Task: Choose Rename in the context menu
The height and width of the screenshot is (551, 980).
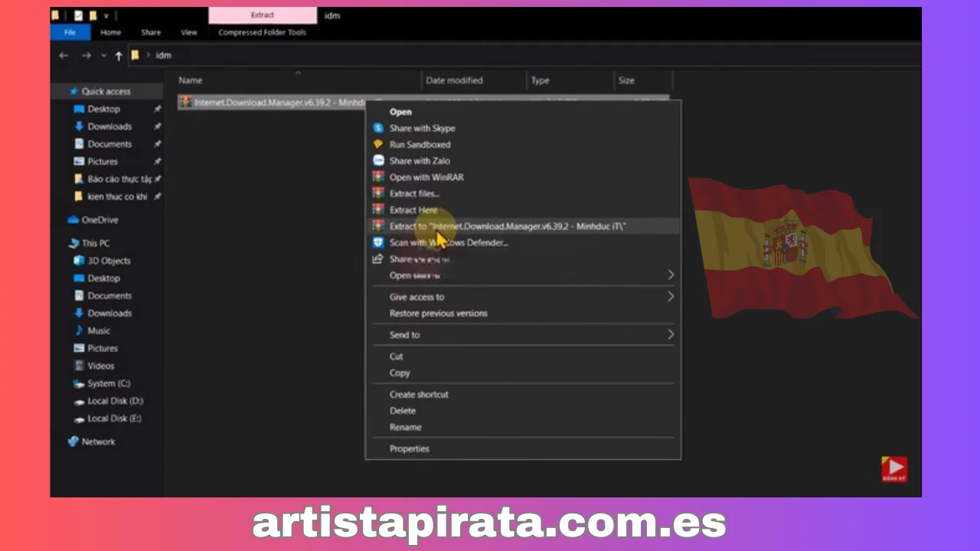Action: coord(406,427)
